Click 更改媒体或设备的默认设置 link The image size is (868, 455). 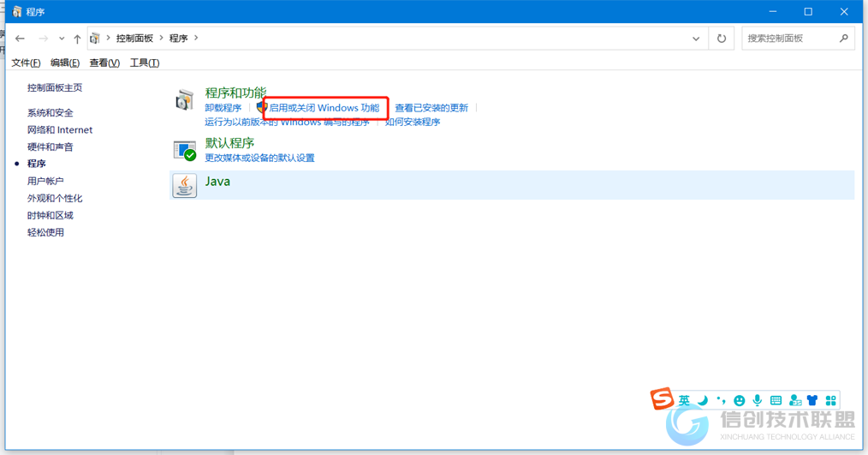click(259, 158)
